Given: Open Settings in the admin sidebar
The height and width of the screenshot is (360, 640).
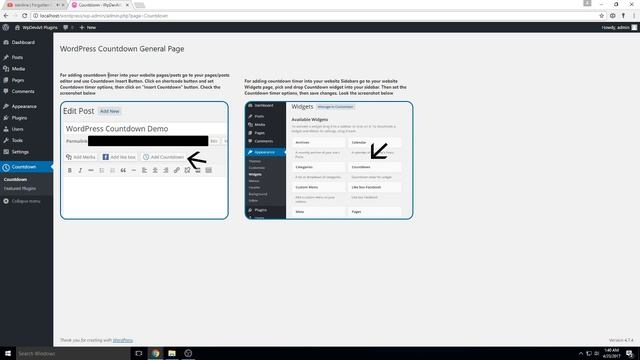Looking at the screenshot, I should click(20, 152).
